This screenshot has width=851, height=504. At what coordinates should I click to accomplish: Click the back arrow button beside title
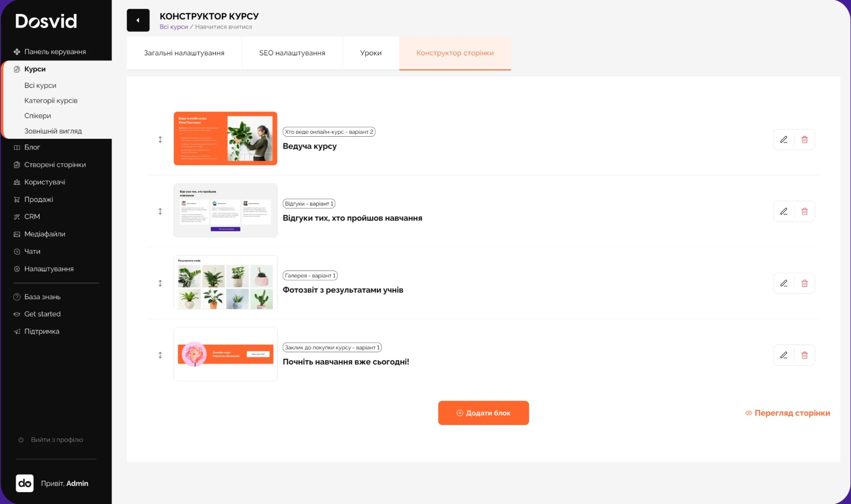138,20
